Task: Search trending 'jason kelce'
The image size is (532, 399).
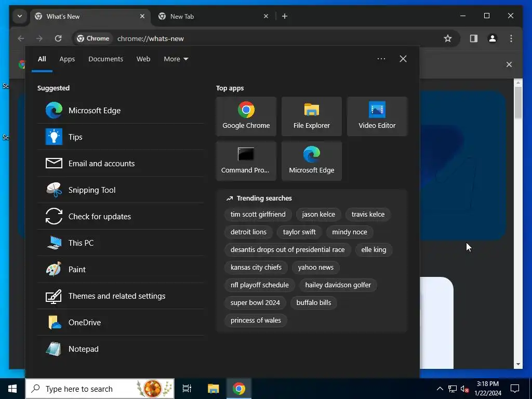Action: click(x=318, y=215)
